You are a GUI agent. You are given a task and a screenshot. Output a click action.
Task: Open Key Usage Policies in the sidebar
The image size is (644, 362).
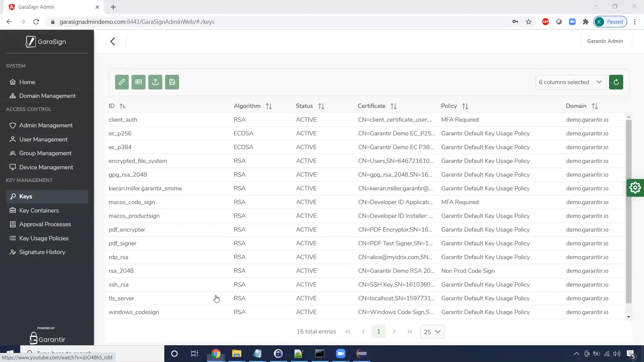pos(44,238)
